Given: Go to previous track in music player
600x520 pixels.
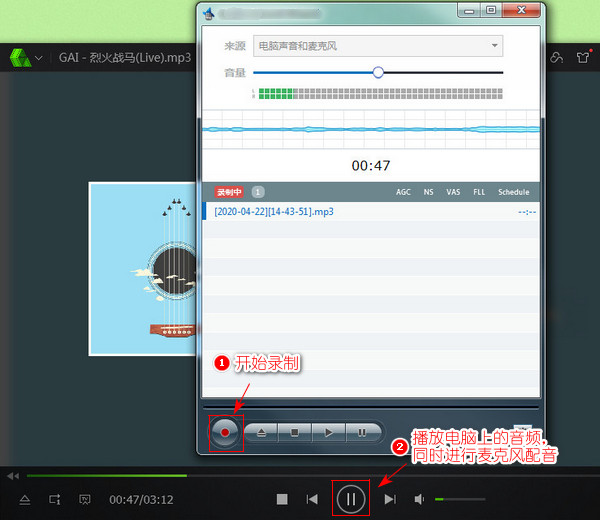Looking at the screenshot, I should pyautogui.click(x=312, y=499).
